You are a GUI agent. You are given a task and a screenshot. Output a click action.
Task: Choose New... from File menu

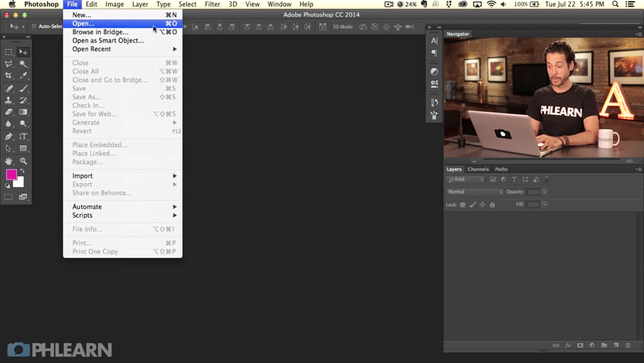pyautogui.click(x=122, y=15)
